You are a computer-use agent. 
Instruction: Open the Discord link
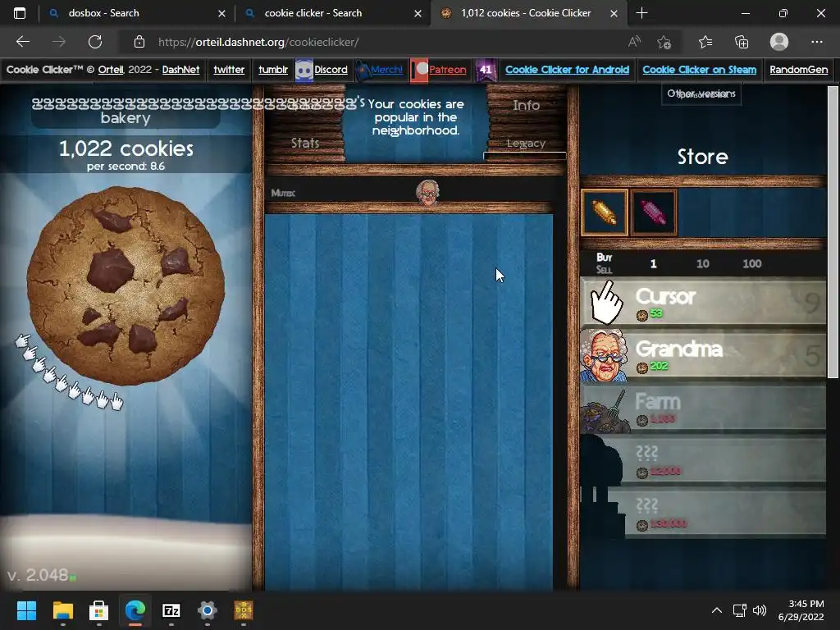click(331, 70)
